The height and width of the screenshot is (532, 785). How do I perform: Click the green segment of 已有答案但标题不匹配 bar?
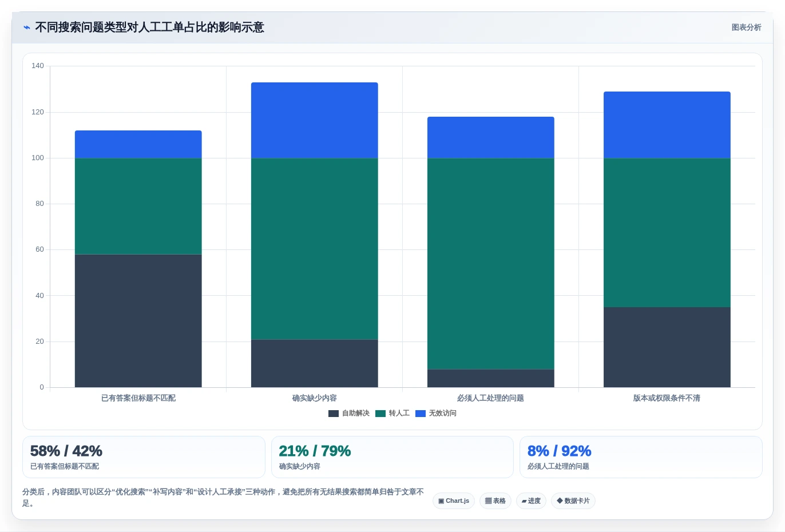pos(138,206)
